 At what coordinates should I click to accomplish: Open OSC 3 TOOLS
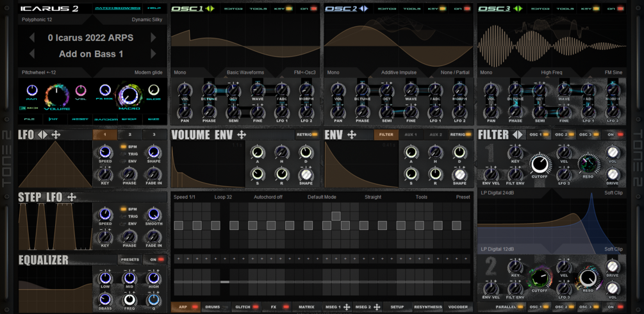pyautogui.click(x=565, y=8)
